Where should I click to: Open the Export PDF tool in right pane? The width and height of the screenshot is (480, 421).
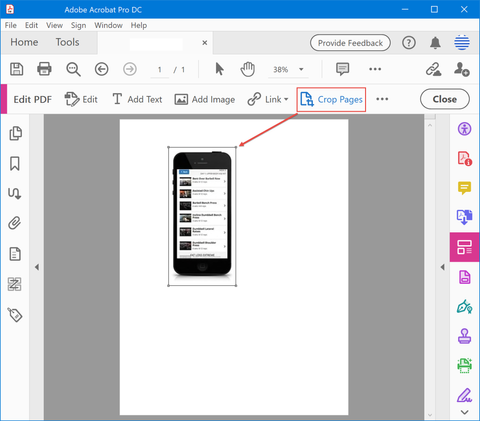(x=464, y=217)
